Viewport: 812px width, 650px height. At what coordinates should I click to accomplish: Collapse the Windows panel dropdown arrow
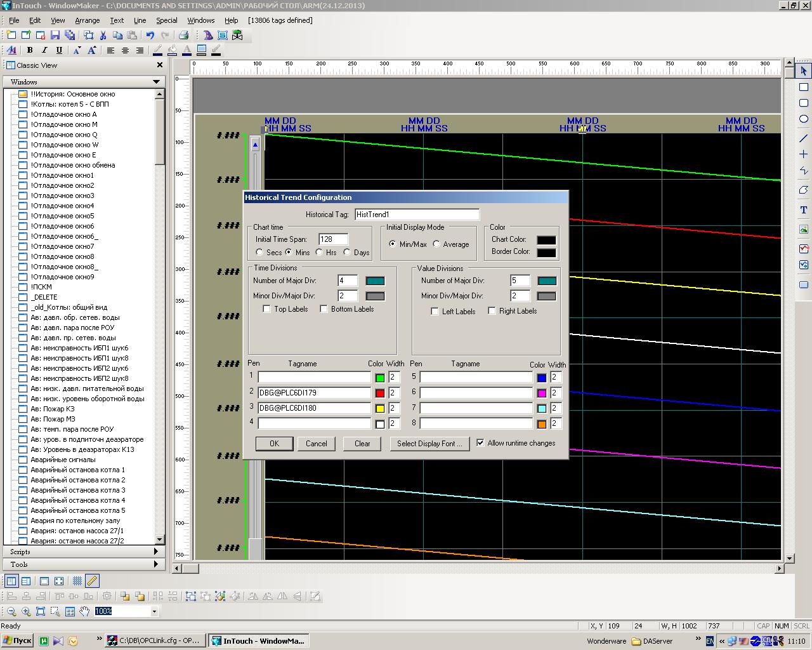click(x=156, y=82)
